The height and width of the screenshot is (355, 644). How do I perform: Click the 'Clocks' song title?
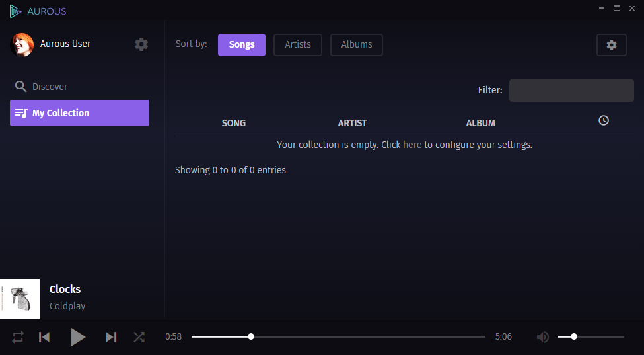65,290
